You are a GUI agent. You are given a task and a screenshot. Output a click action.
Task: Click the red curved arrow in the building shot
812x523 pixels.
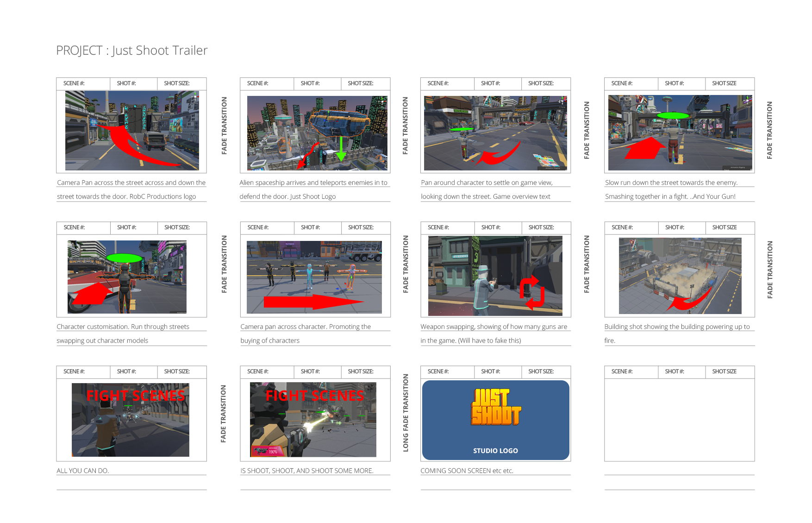click(x=691, y=301)
